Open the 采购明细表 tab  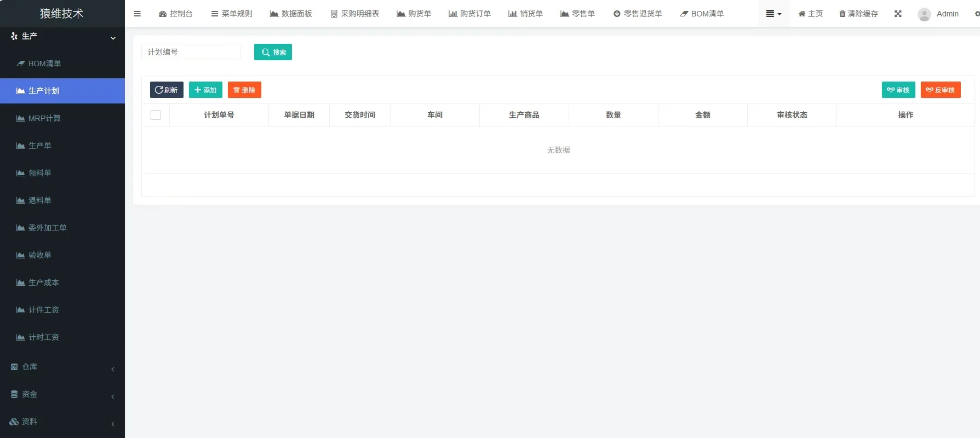[x=355, y=14]
